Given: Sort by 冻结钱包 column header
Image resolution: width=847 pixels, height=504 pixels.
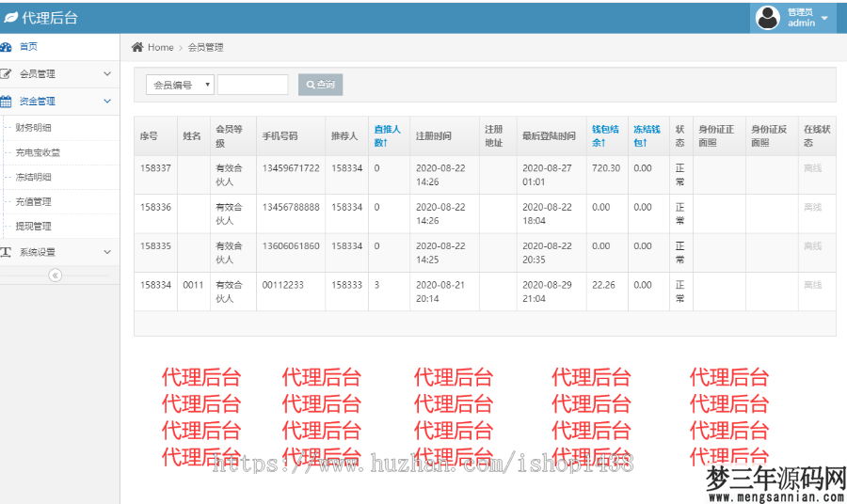Looking at the screenshot, I should (647, 136).
